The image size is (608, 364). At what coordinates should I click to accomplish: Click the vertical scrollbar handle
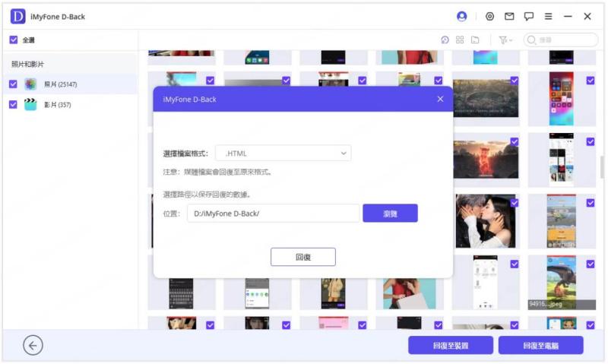coord(602,166)
